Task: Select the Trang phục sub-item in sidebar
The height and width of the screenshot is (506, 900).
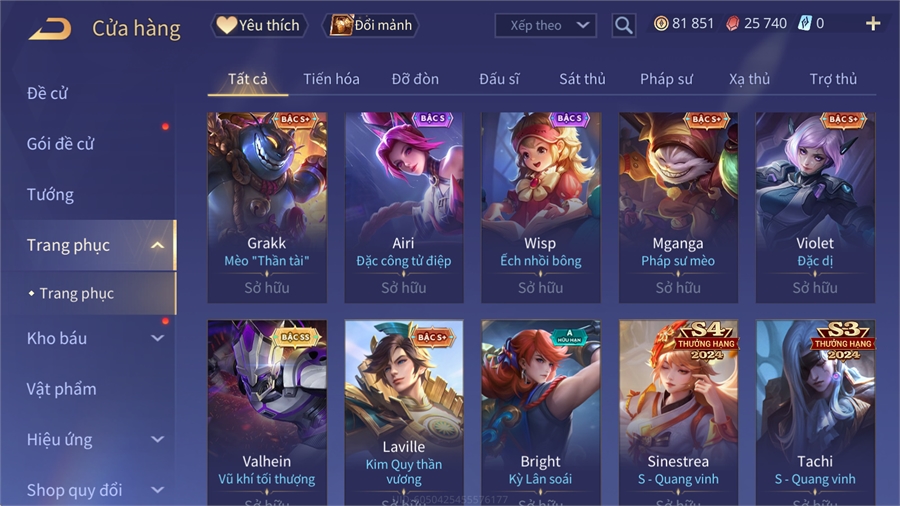Action: [x=76, y=293]
